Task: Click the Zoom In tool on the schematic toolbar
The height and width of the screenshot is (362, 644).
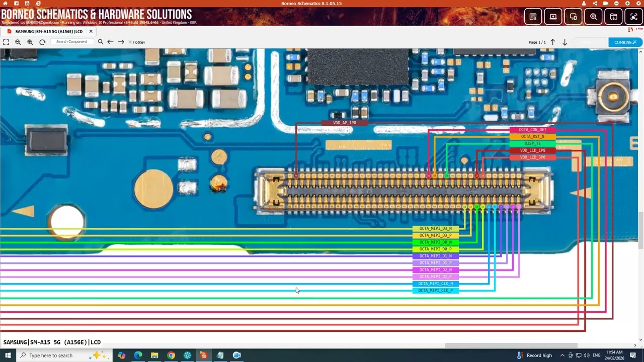Action: click(30, 42)
